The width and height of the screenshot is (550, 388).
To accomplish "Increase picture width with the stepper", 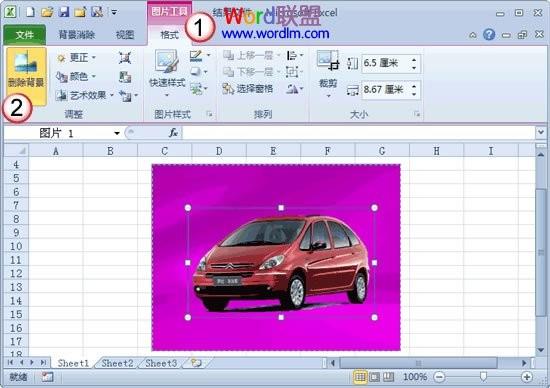I will (x=415, y=86).
